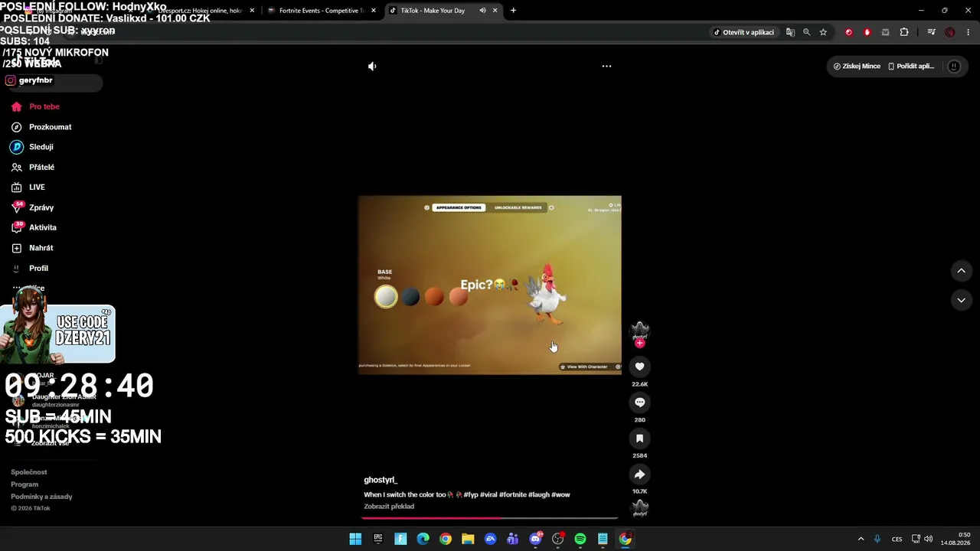Launch Epic Games from the taskbar

coord(378,539)
